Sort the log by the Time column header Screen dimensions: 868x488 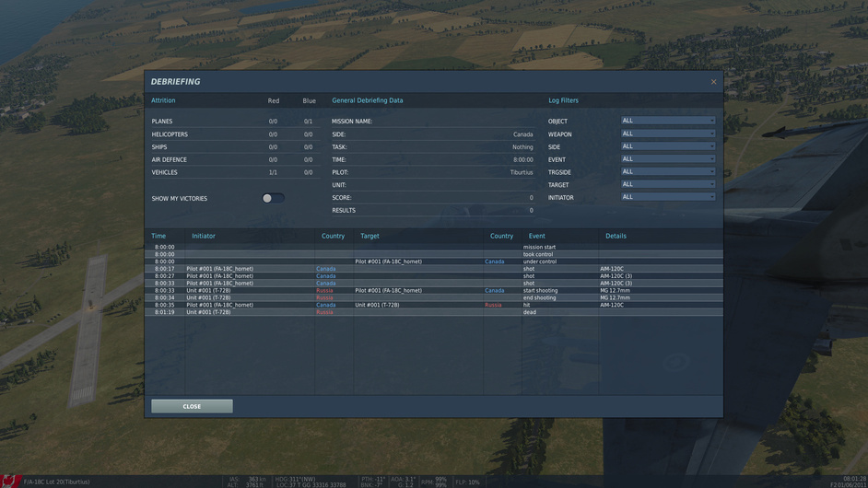tap(158, 236)
